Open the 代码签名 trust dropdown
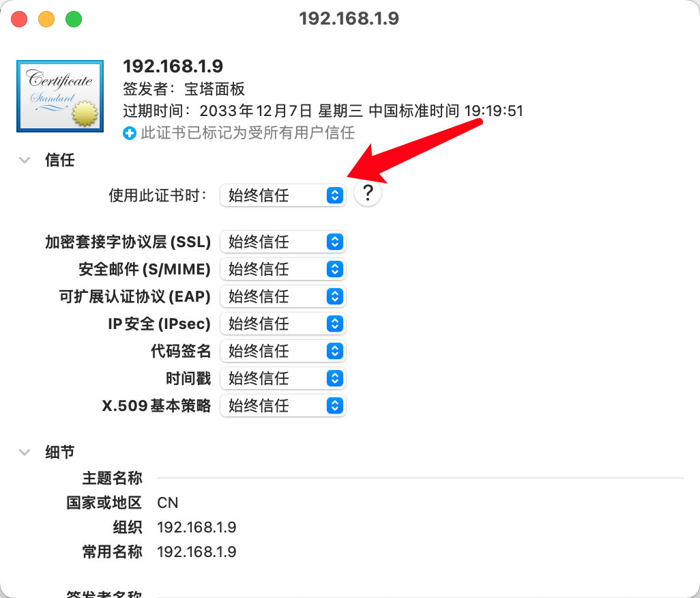This screenshot has width=700, height=598. (282, 351)
